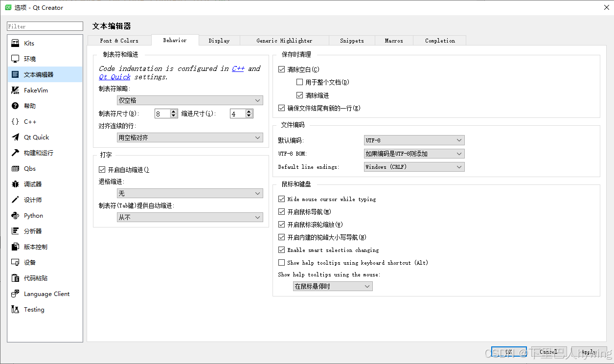Enable Show help tooltips using keyboard shortcut

click(x=281, y=263)
